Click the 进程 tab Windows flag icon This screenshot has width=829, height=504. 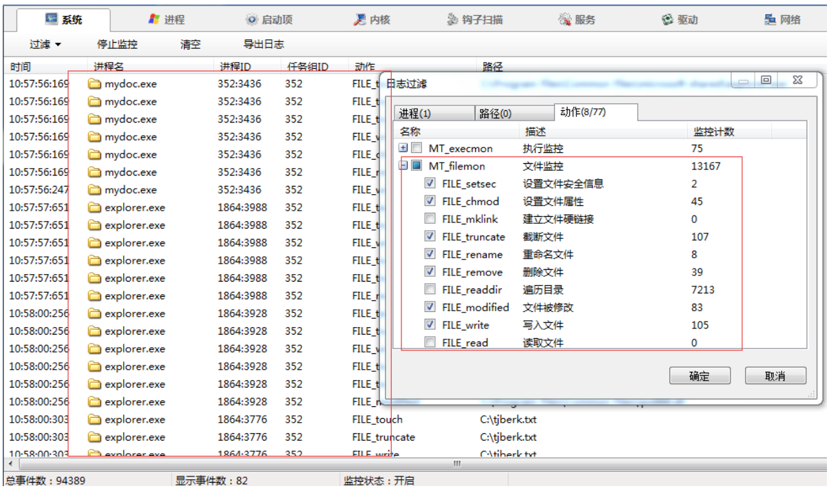coord(154,20)
